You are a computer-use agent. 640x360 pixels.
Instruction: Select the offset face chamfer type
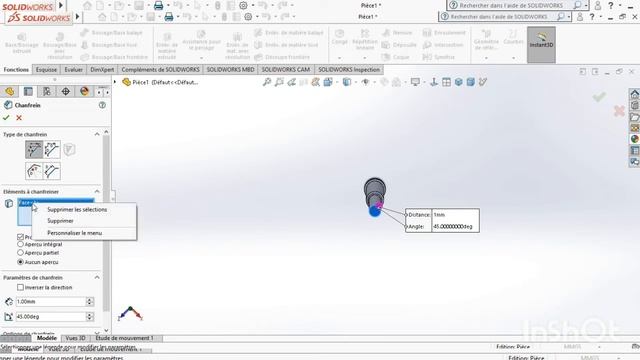34,171
